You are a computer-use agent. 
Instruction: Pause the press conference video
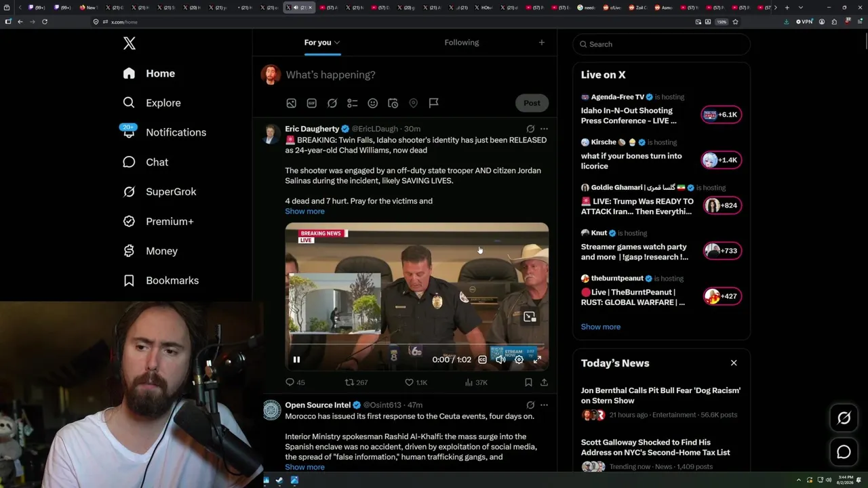click(x=296, y=360)
